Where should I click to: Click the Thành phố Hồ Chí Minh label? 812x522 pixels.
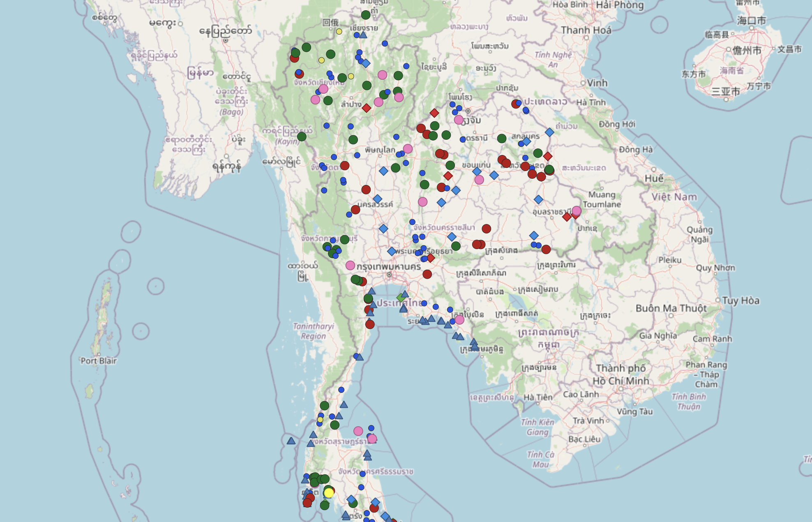click(x=621, y=374)
